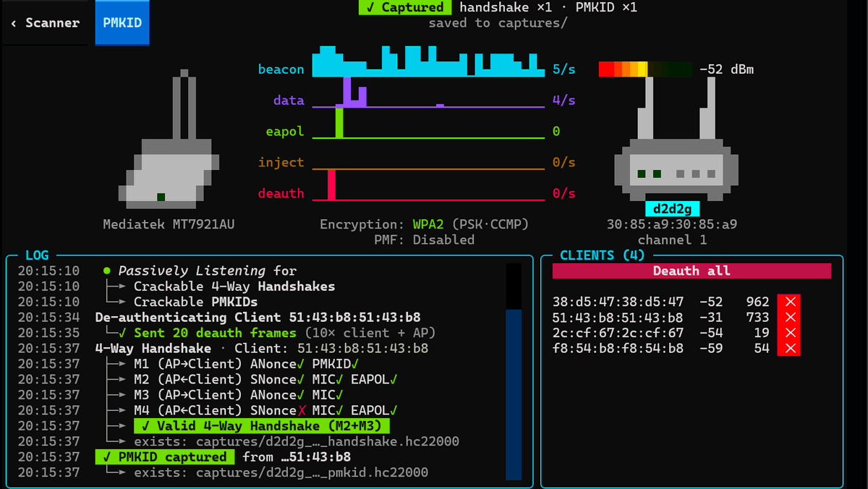868x489 pixels.
Task: Click the PMF: Disabled text
Action: coord(424,239)
